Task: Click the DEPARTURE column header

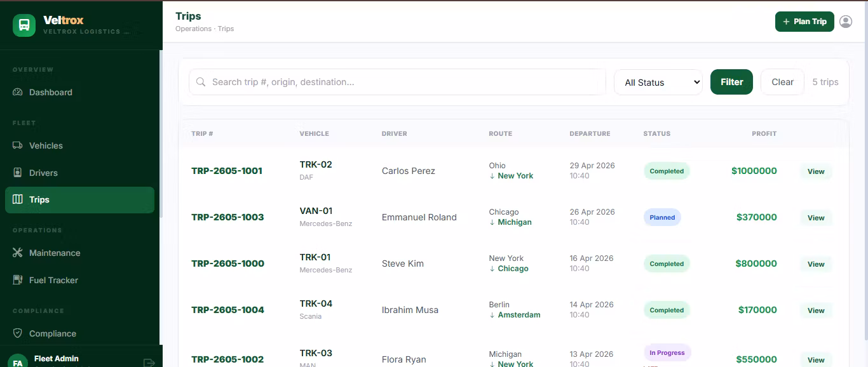Action: (590, 134)
